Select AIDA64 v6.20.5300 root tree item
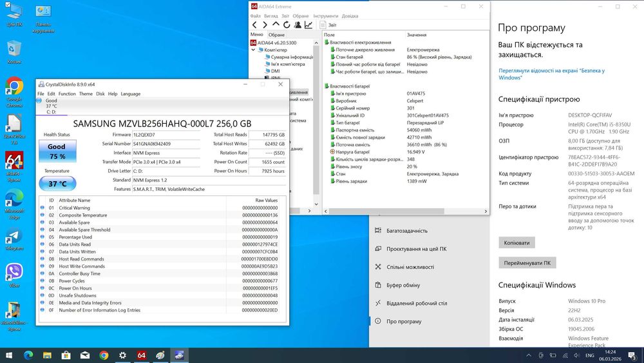Image resolution: width=644 pixels, height=363 pixels. coord(274,43)
